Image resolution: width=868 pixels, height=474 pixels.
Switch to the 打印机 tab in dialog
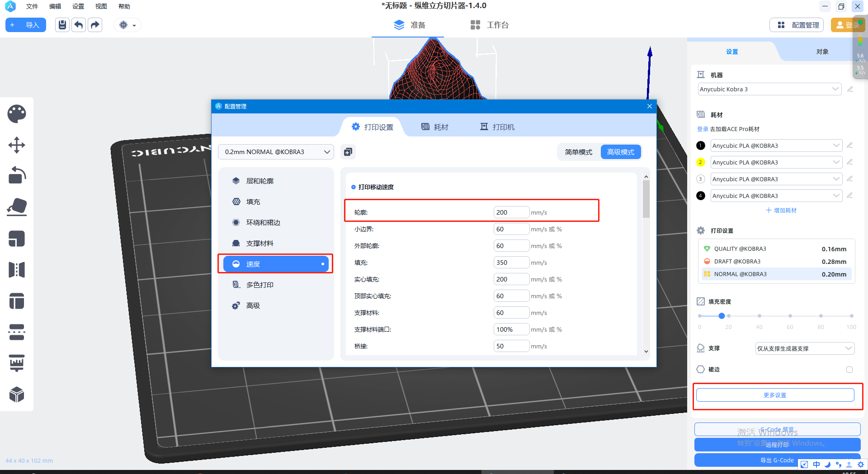(x=497, y=127)
